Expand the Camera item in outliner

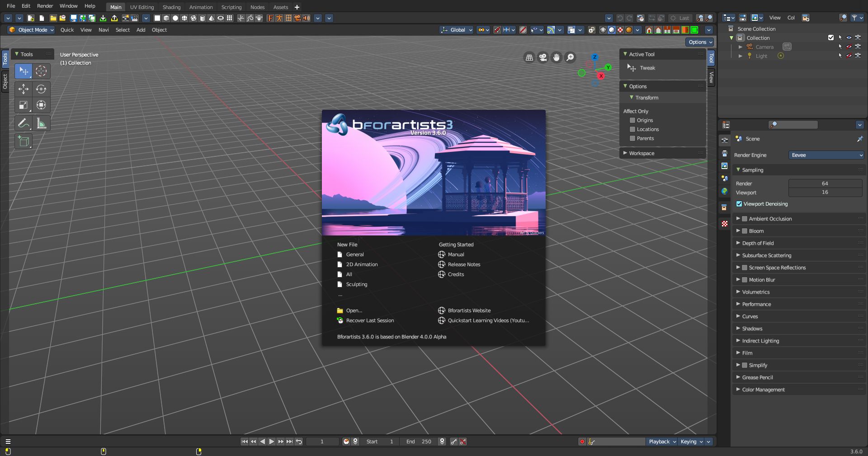coord(741,47)
